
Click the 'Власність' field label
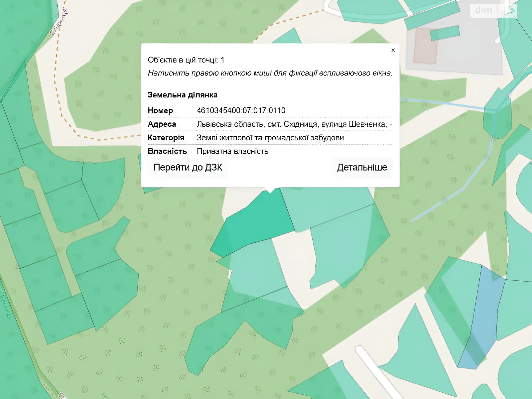coord(167,151)
